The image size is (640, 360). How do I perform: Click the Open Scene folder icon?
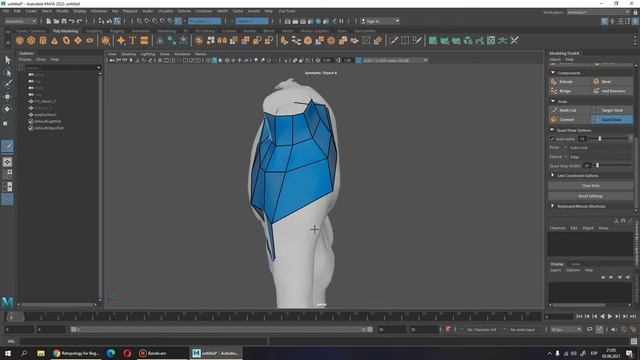[56, 21]
